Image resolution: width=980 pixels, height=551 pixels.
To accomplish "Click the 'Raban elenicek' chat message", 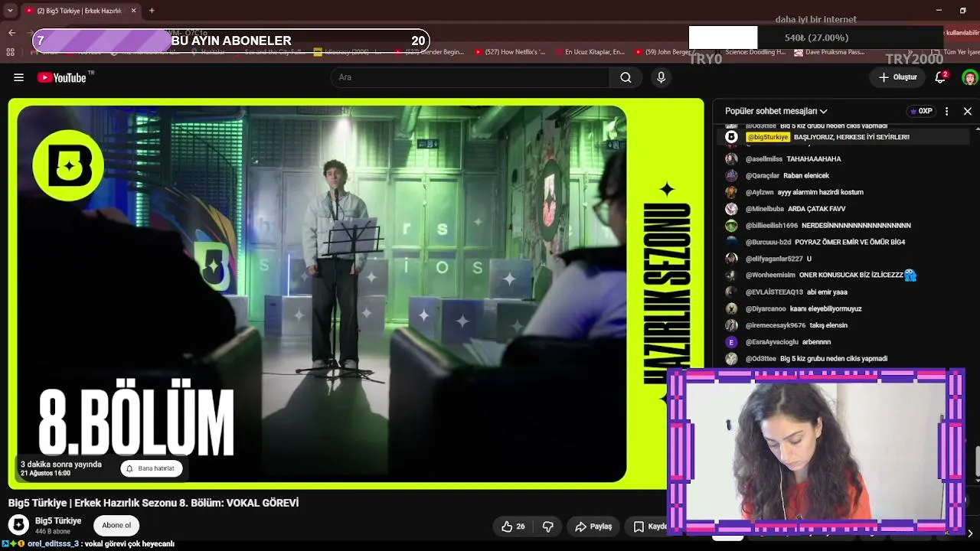I will tap(806, 176).
